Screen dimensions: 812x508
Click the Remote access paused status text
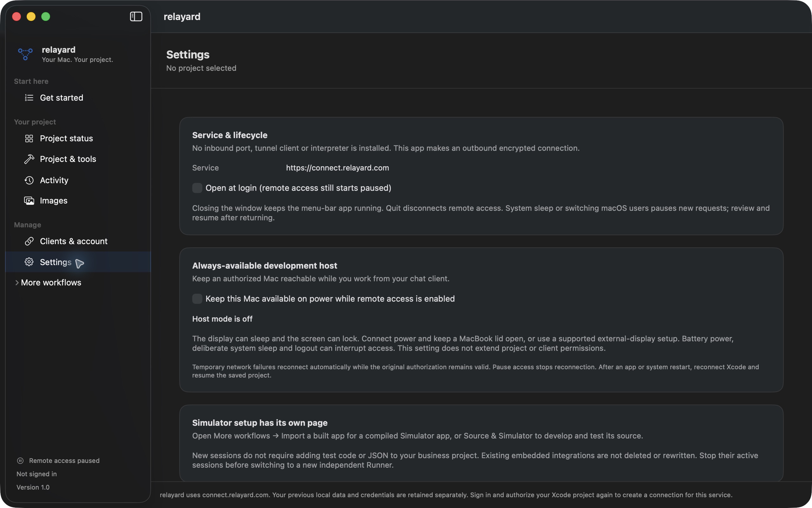64,461
